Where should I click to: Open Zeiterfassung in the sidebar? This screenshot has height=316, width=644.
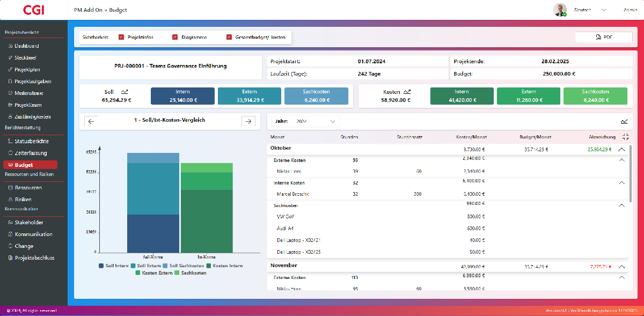(x=31, y=153)
